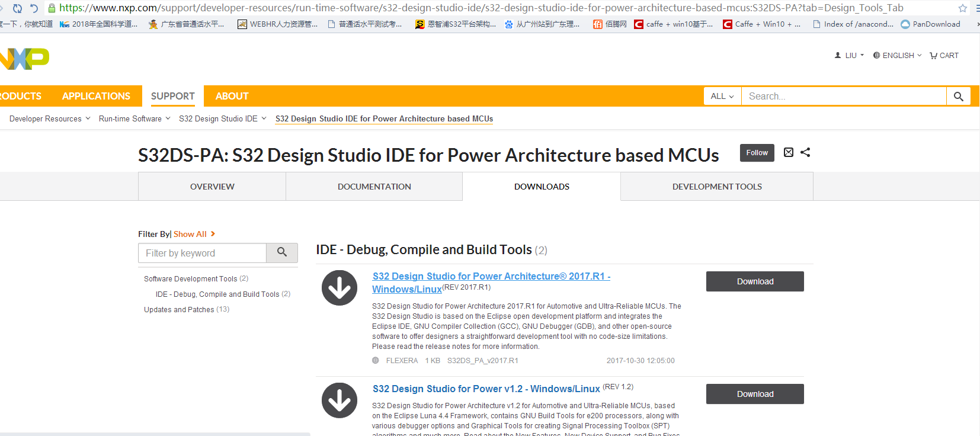
Task: Open the APPLICATIONS menu
Action: (96, 96)
